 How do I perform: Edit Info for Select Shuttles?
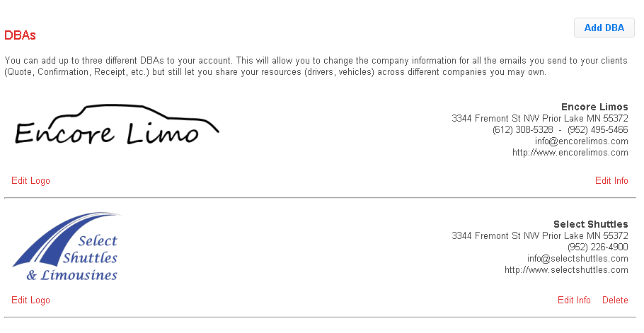pos(574,300)
